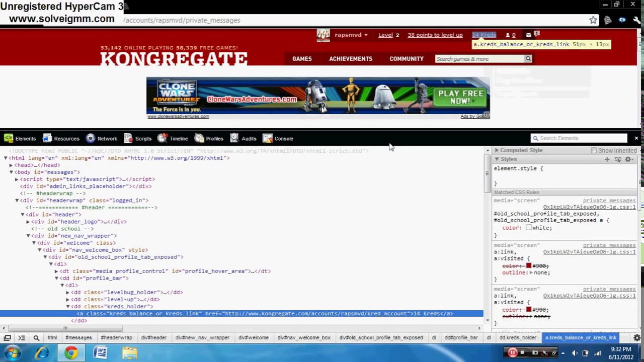Open the dock-to-window icon in status bar
The width and height of the screenshot is (644, 362).
click(x=7, y=338)
